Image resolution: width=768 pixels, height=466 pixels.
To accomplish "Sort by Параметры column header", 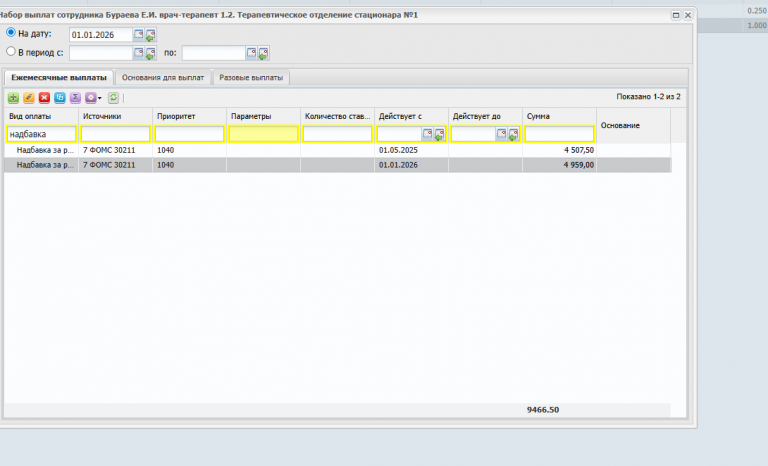I will pos(264,117).
